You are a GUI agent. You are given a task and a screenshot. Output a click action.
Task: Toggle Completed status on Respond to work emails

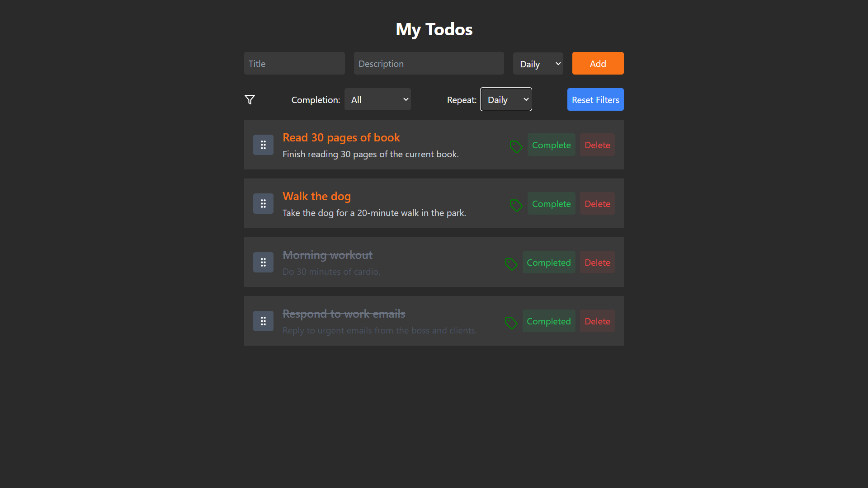(549, 321)
